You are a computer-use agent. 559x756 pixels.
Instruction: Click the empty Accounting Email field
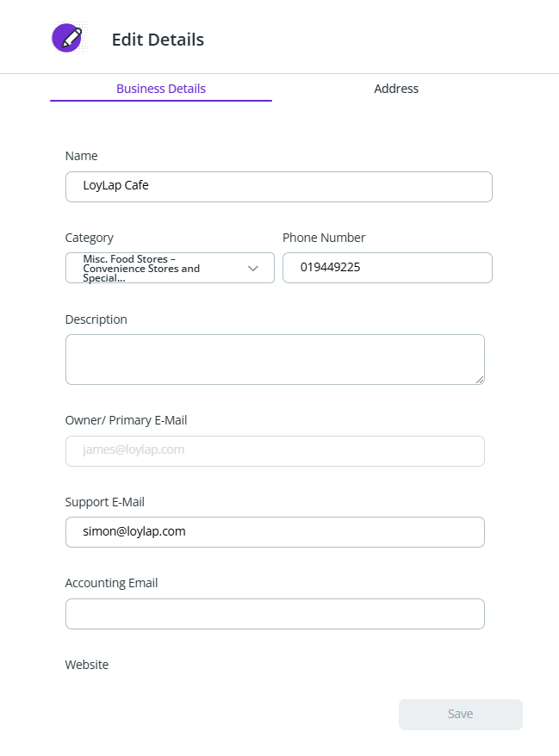[275, 614]
